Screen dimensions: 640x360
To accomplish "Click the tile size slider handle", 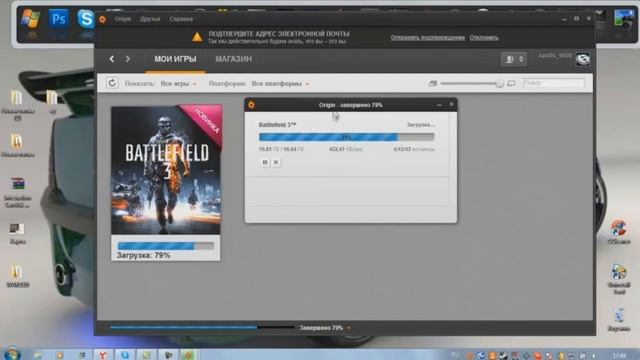I will point(499,83).
